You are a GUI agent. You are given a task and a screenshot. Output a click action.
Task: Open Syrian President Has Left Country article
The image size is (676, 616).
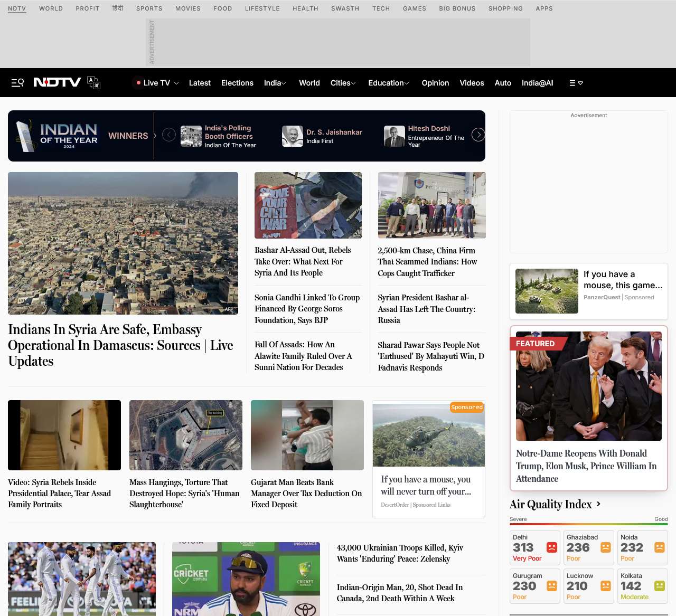(426, 309)
